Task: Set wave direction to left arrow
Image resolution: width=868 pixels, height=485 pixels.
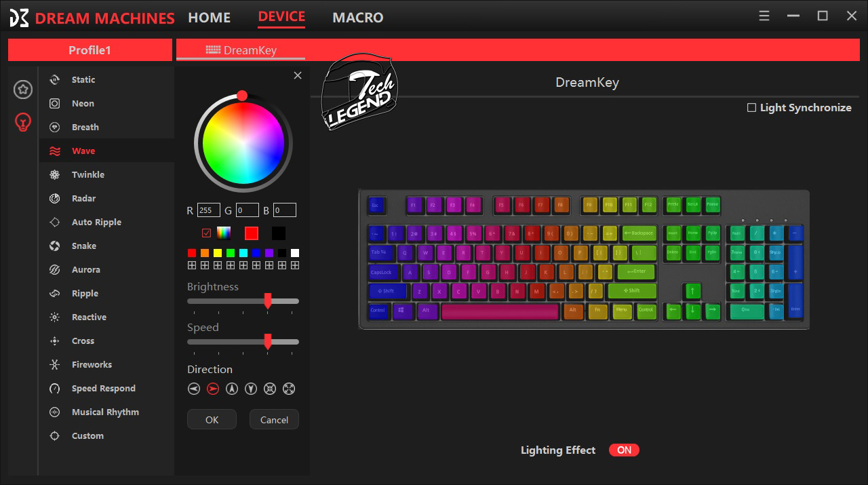Action: point(194,389)
